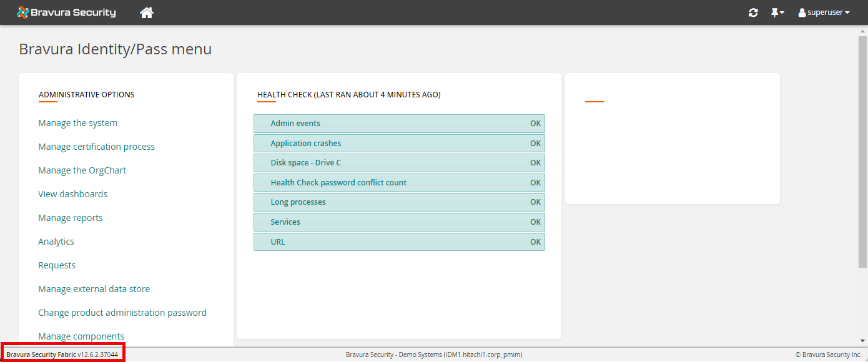Open Manage external data store
Image resolution: width=868 pixels, height=362 pixels.
(94, 289)
